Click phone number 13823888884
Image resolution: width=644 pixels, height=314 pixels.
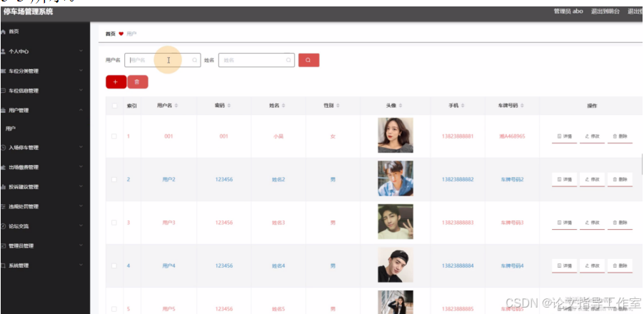coord(458,265)
